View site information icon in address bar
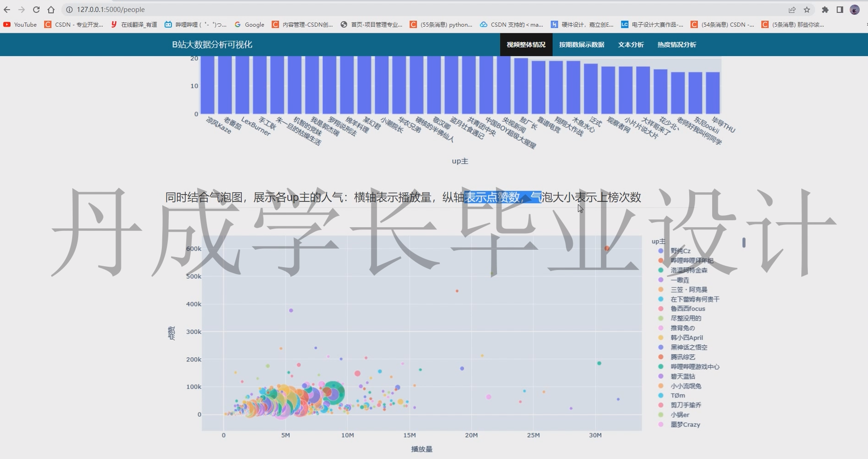The height and width of the screenshot is (459, 868). pyautogui.click(x=69, y=10)
